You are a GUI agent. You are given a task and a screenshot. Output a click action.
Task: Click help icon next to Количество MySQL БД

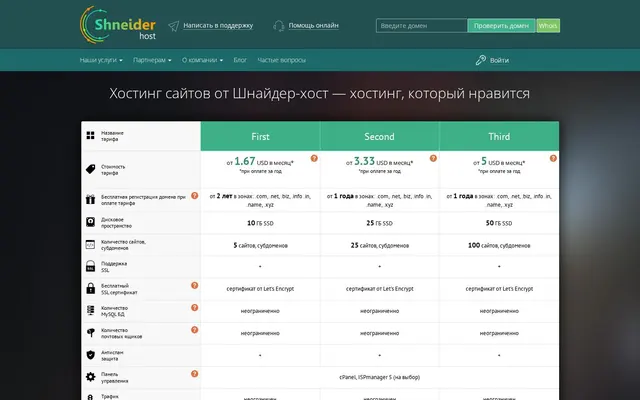coord(195,307)
